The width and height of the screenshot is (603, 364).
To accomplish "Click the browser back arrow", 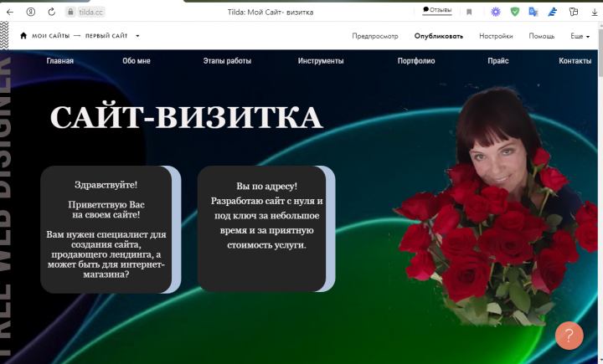I will click(10, 12).
